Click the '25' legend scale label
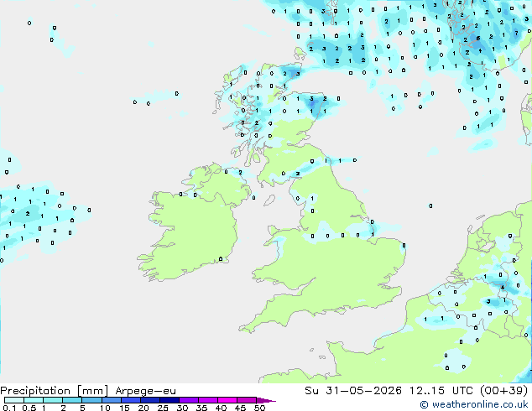 click(163, 408)
